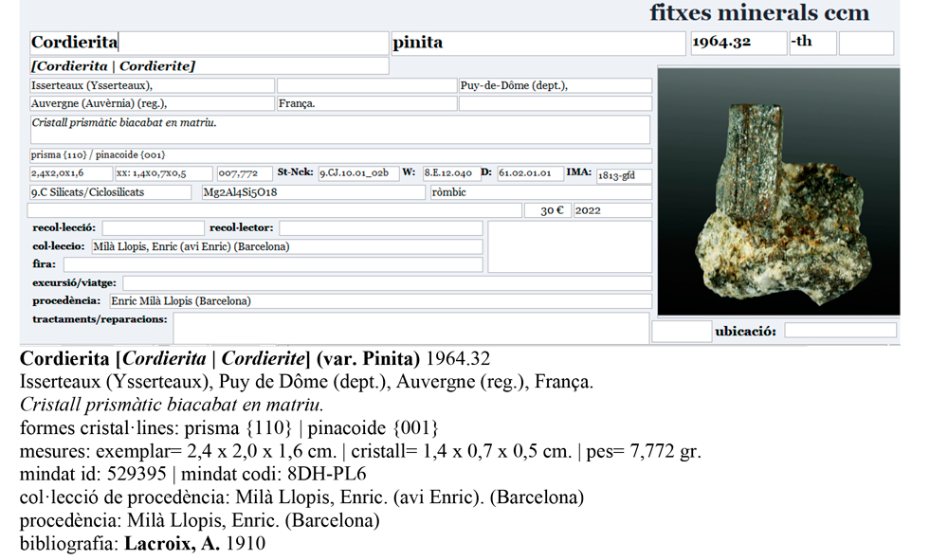Click the 'formes cristal·lines' text line
The image size is (948, 560).
click(x=229, y=428)
